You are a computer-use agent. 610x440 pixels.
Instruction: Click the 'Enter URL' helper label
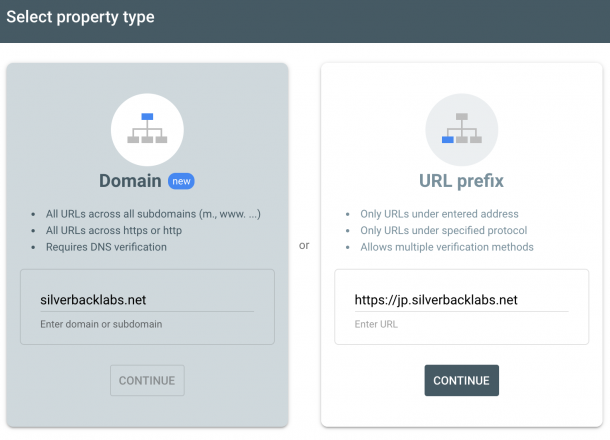[x=376, y=324]
